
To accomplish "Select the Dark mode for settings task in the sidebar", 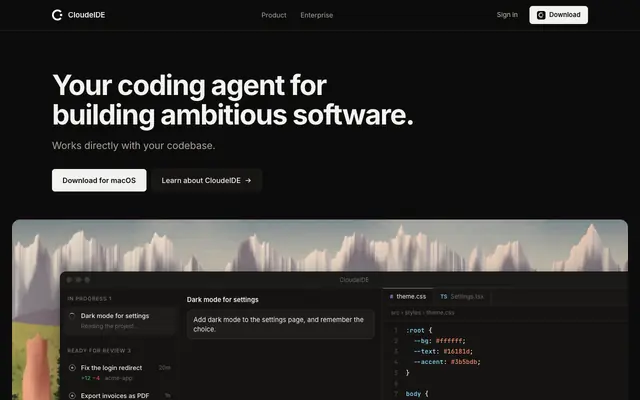I will [121, 321].
